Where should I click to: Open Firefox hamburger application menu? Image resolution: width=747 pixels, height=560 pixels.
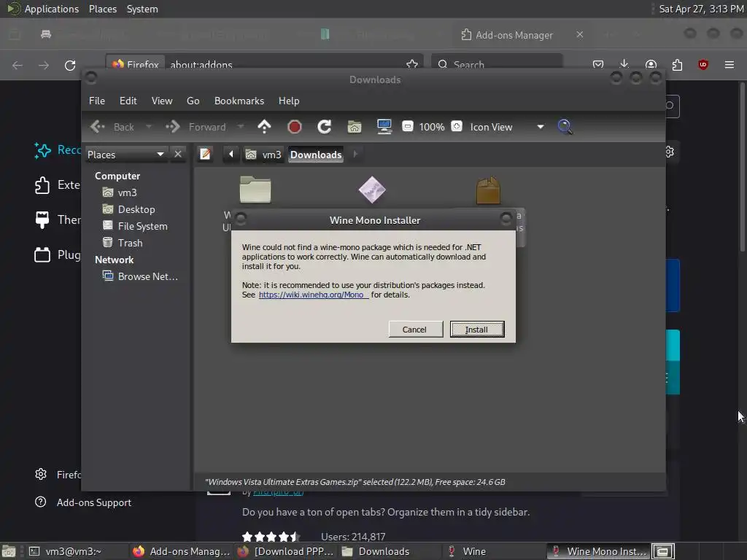729,65
